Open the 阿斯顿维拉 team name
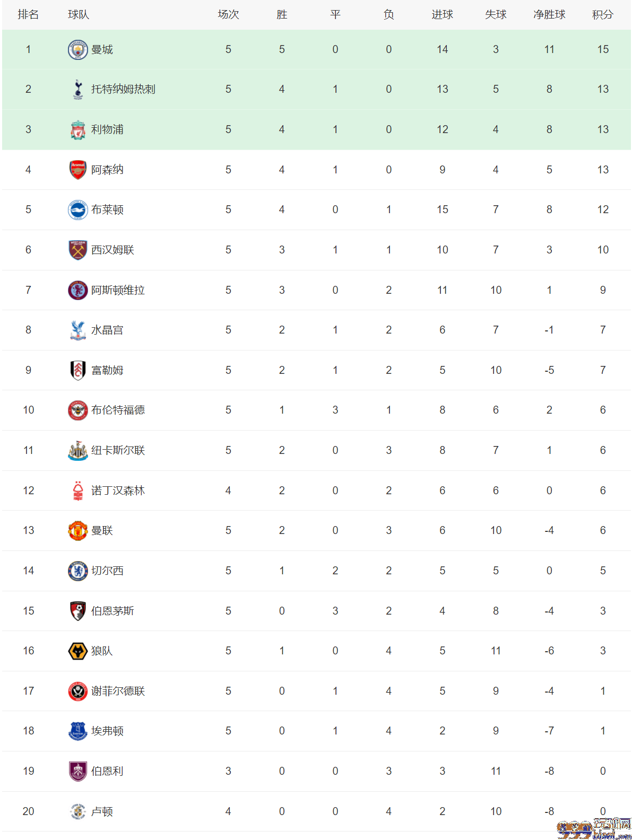Viewport: 632px width, 840px height. (x=118, y=290)
